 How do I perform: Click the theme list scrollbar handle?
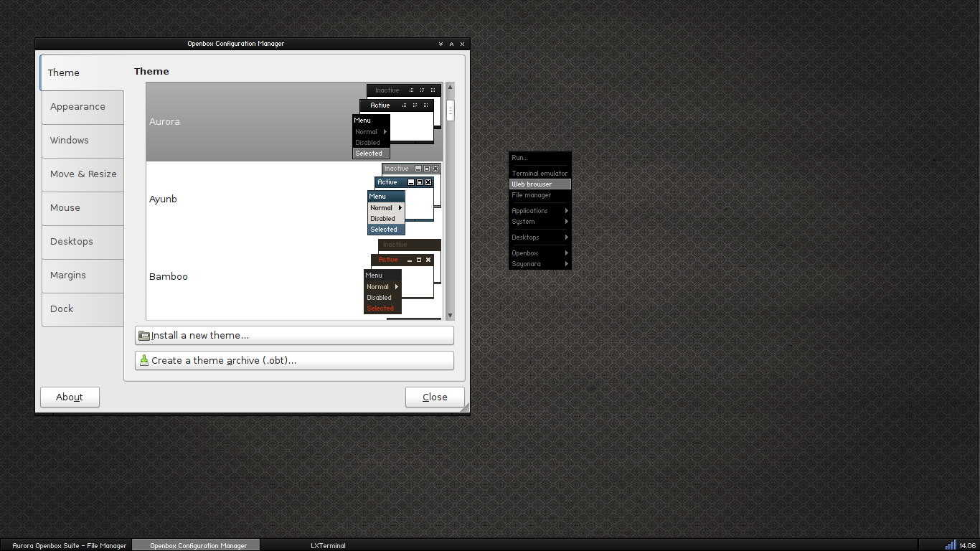click(451, 110)
